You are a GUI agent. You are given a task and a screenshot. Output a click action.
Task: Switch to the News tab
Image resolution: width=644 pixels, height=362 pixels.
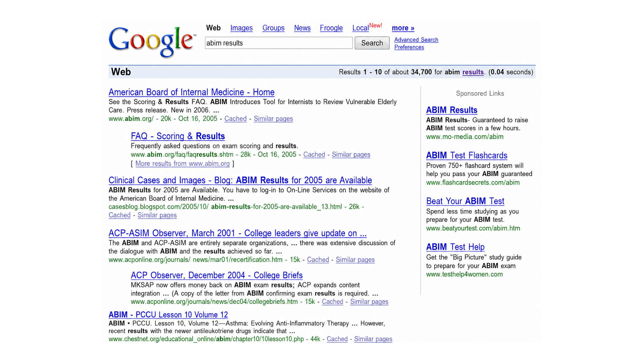click(x=302, y=28)
